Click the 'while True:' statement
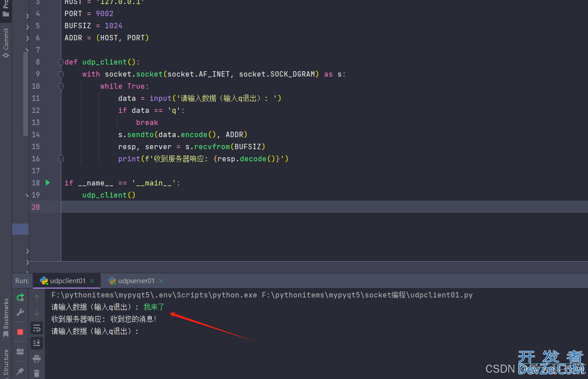 coord(124,86)
